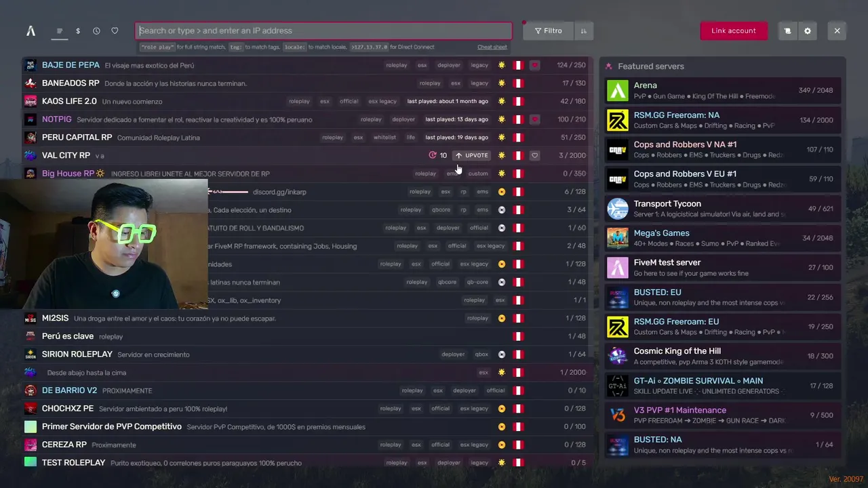Viewport: 868px width, 488px height.
Task: Click the Link account button
Action: point(734,30)
